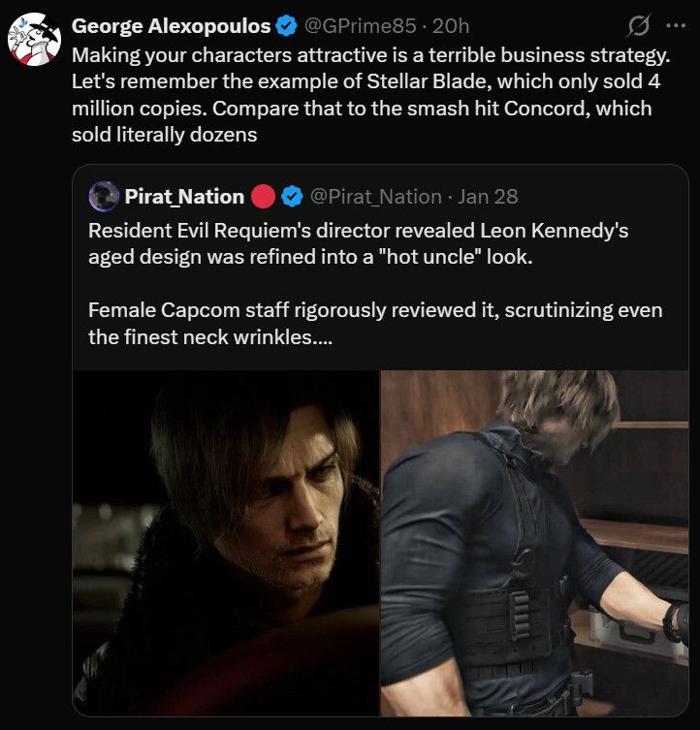The image size is (700, 730).
Task: Select the @Pirat_Nation handle
Action: 375,197
